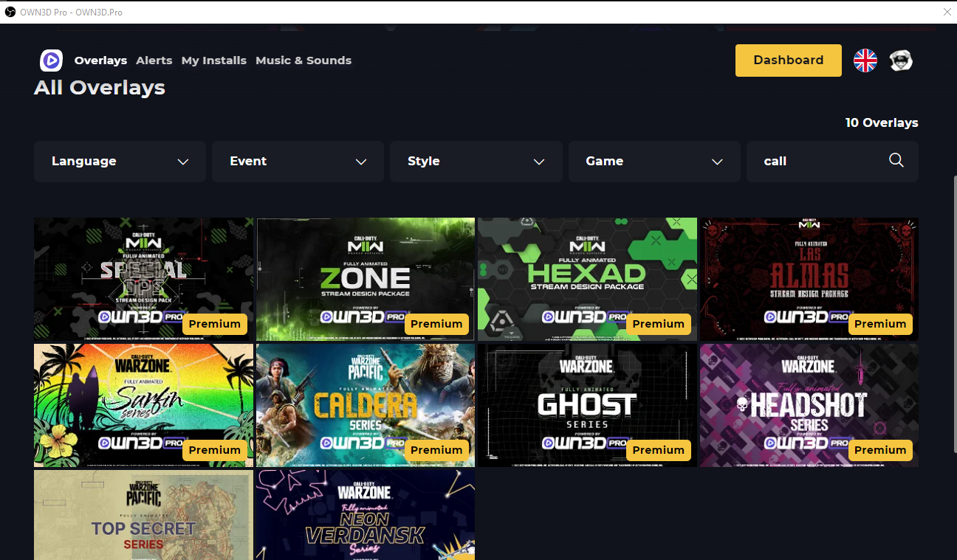Screen dimensions: 957x560
Task: Click the OBS icon in title bar
Action: pos(10,13)
